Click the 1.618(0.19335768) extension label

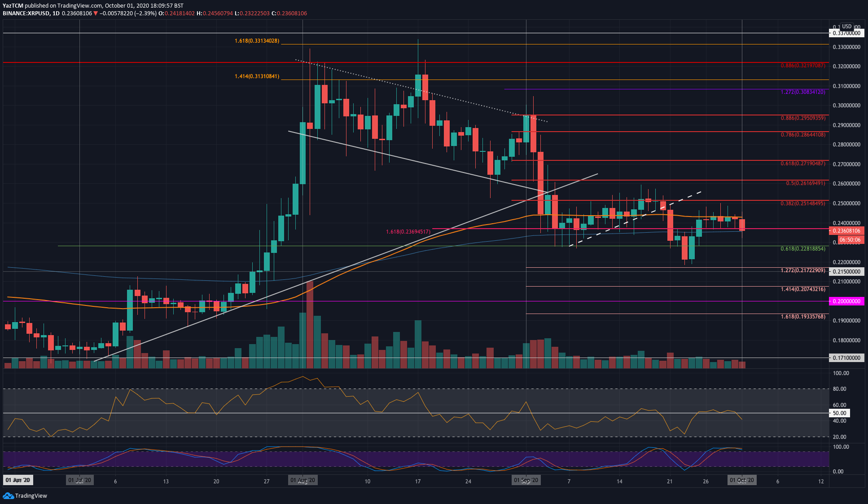(x=803, y=317)
